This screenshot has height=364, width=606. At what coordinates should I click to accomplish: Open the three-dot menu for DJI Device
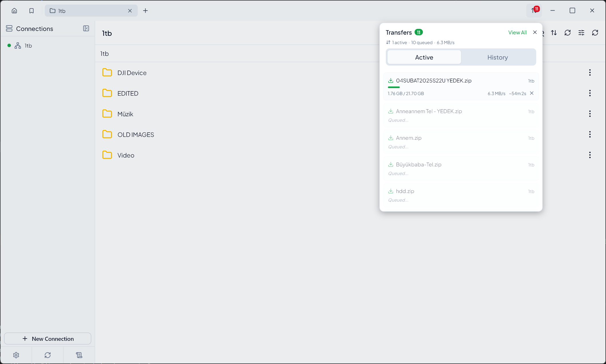590,72
